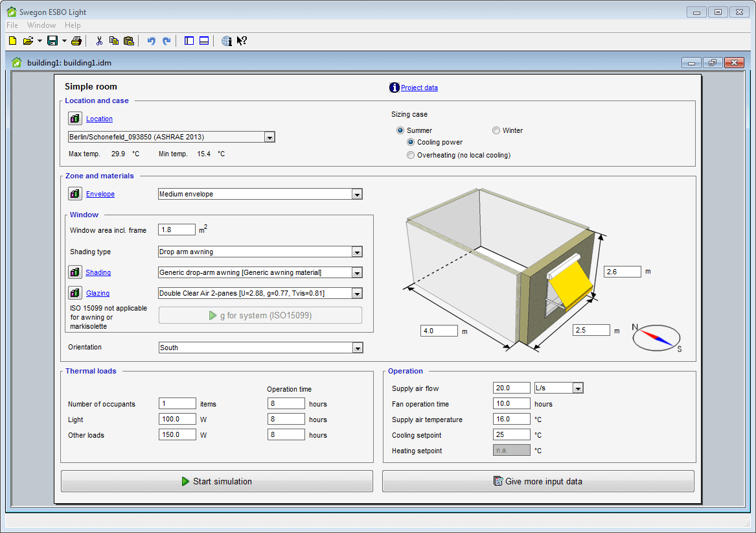Click the North-South compass orientation control

coord(656,338)
